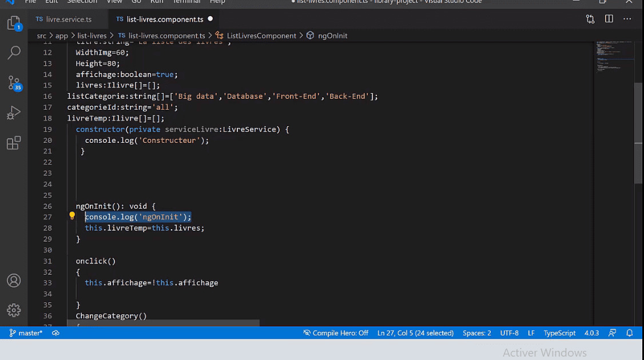Open Source Control view with 35 changes
644x360 pixels.
[x=14, y=83]
